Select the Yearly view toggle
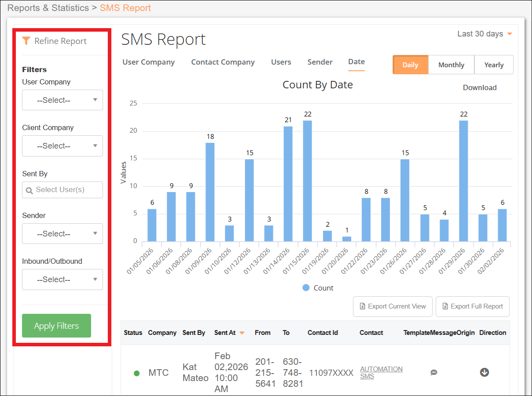 [x=494, y=65]
